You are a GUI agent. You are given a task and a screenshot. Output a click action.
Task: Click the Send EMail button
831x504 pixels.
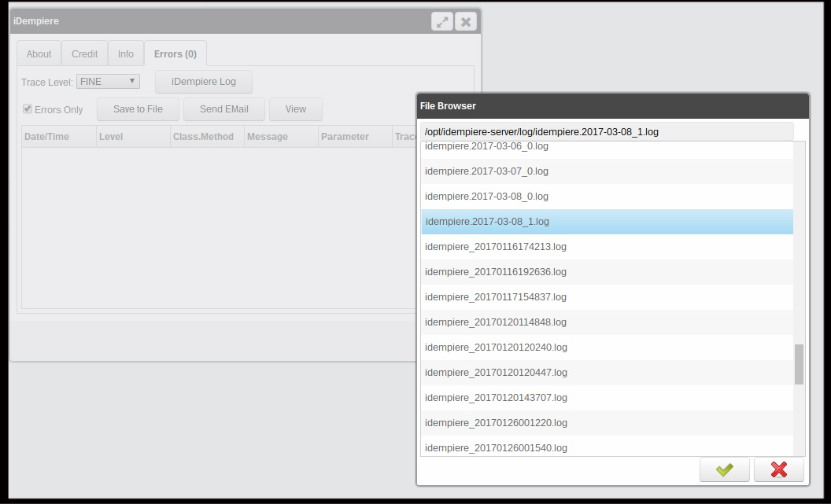(223, 109)
